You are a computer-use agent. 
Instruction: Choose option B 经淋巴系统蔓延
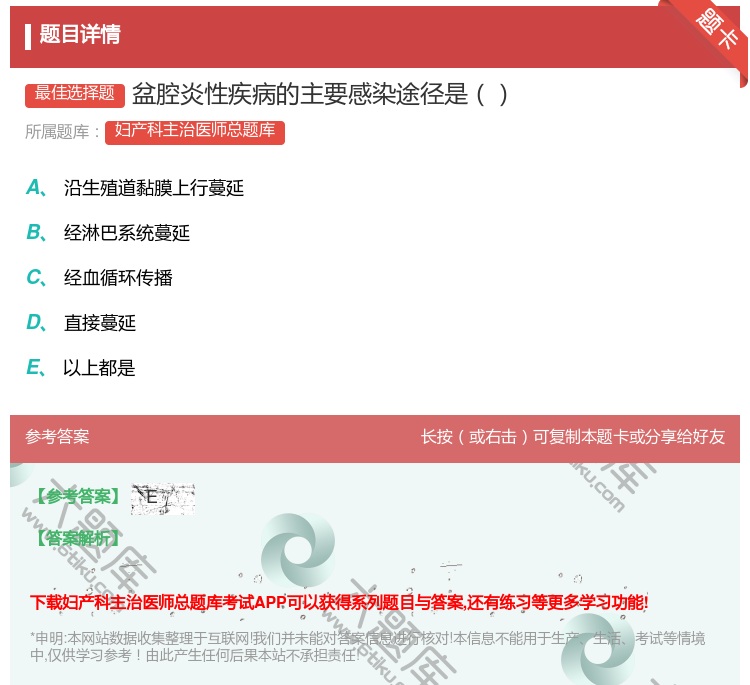pos(126,233)
